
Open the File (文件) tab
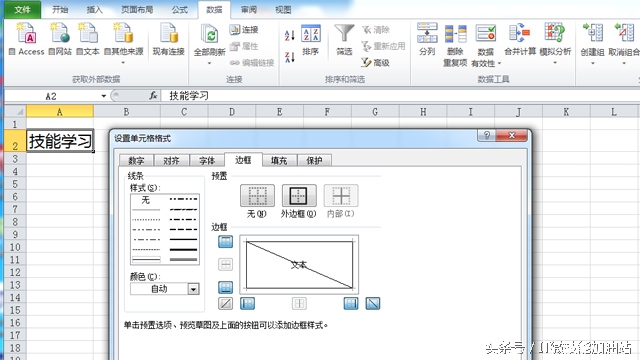[22, 9]
